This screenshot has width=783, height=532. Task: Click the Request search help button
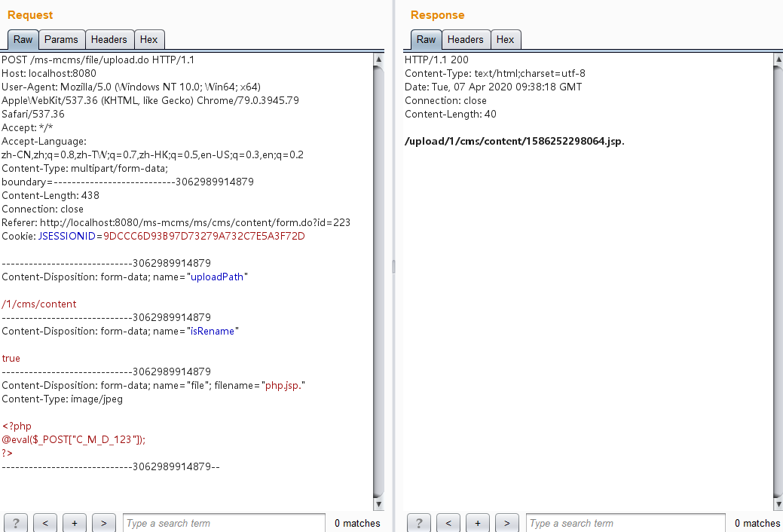pyautogui.click(x=16, y=523)
